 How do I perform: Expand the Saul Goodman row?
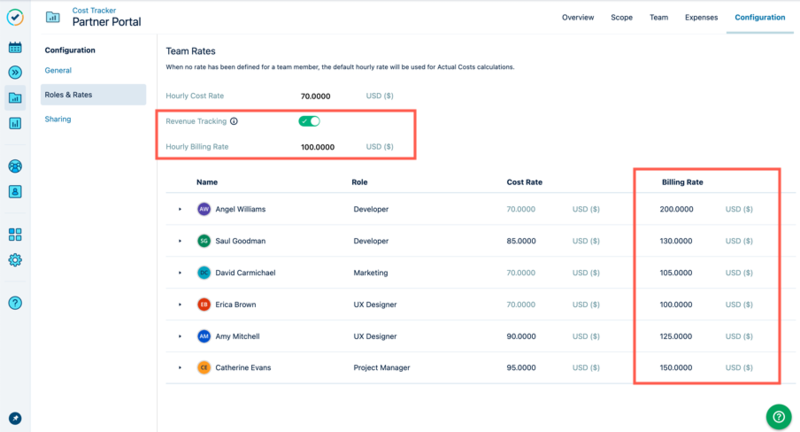tap(180, 241)
